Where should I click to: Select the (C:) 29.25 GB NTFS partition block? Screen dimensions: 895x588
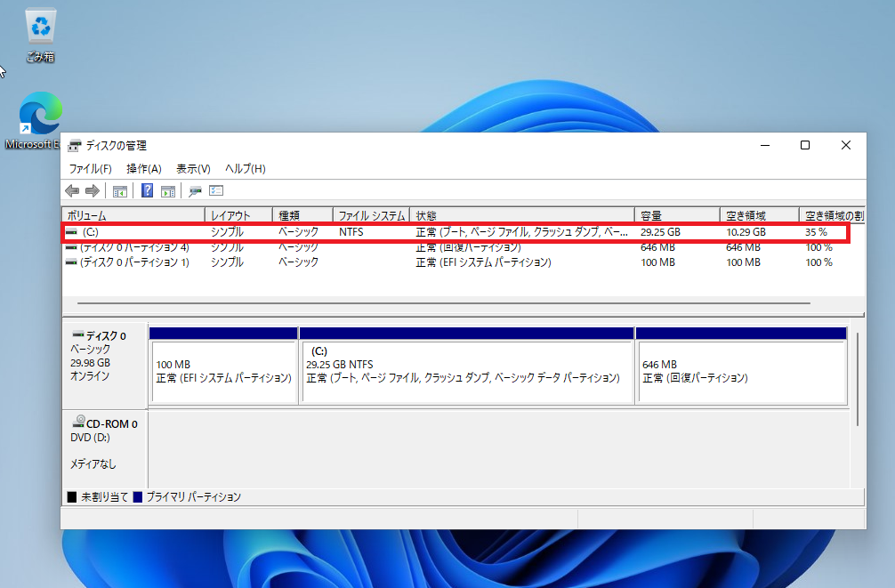(x=467, y=366)
